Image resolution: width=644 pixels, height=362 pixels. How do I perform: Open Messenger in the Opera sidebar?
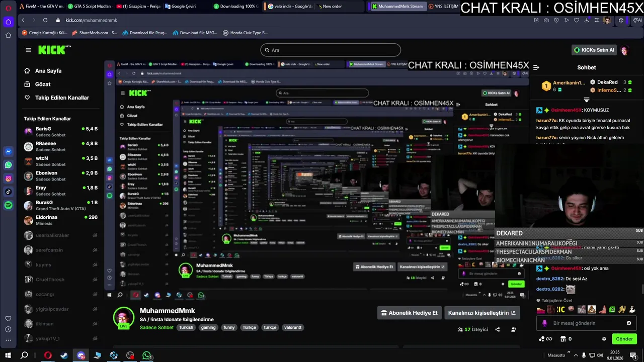coord(9,151)
